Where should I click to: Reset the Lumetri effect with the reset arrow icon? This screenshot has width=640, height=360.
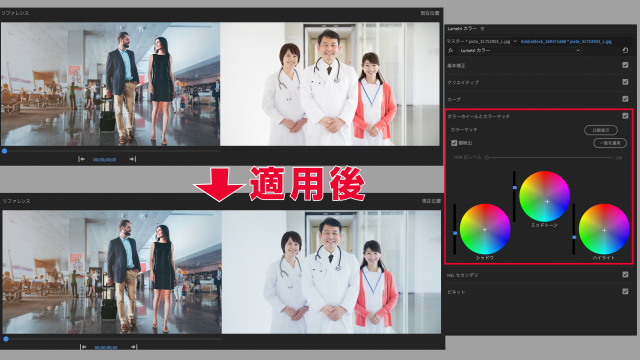[x=625, y=50]
